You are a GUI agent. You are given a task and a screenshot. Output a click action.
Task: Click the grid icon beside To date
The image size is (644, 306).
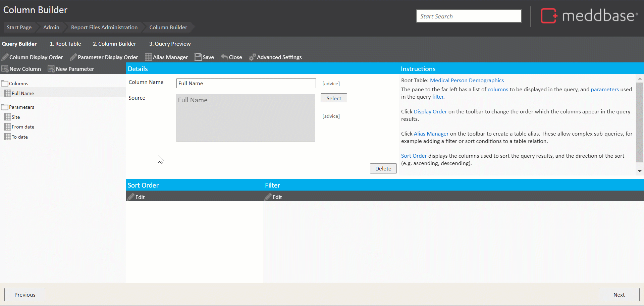(x=7, y=137)
